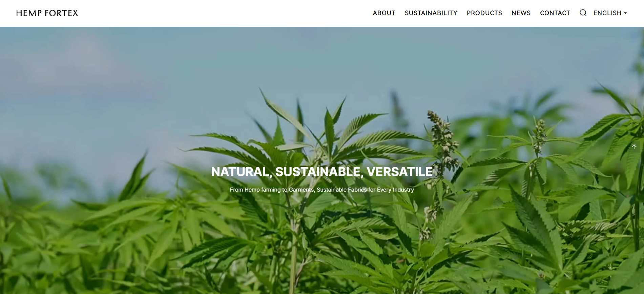Image resolution: width=644 pixels, height=294 pixels.
Task: Open the ABOUT menu item
Action: click(x=384, y=13)
